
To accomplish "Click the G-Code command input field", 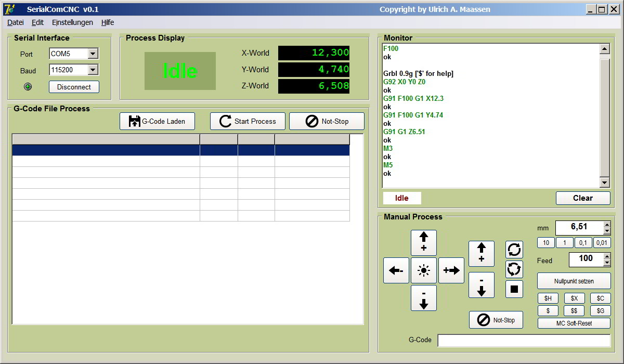I will tap(524, 340).
